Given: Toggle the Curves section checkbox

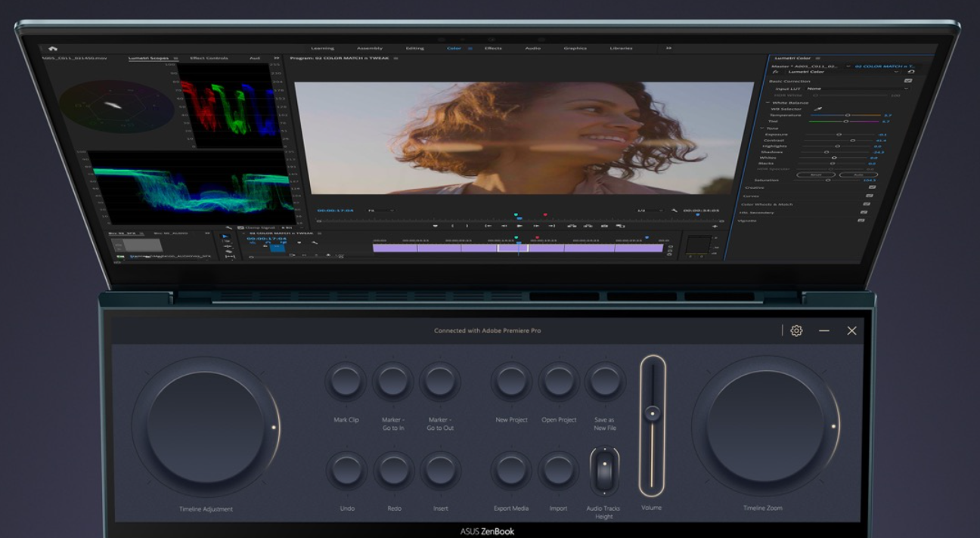Looking at the screenshot, I should (x=869, y=196).
